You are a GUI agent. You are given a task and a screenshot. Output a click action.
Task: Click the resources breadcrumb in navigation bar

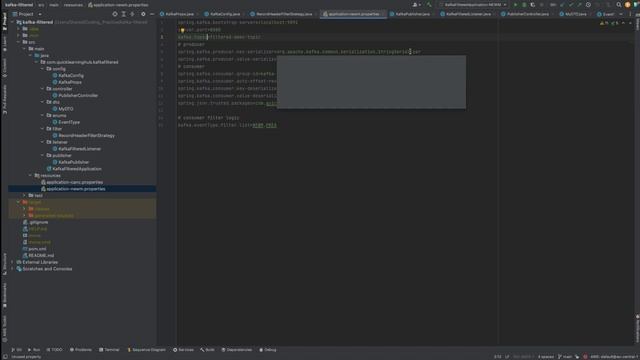[73, 5]
